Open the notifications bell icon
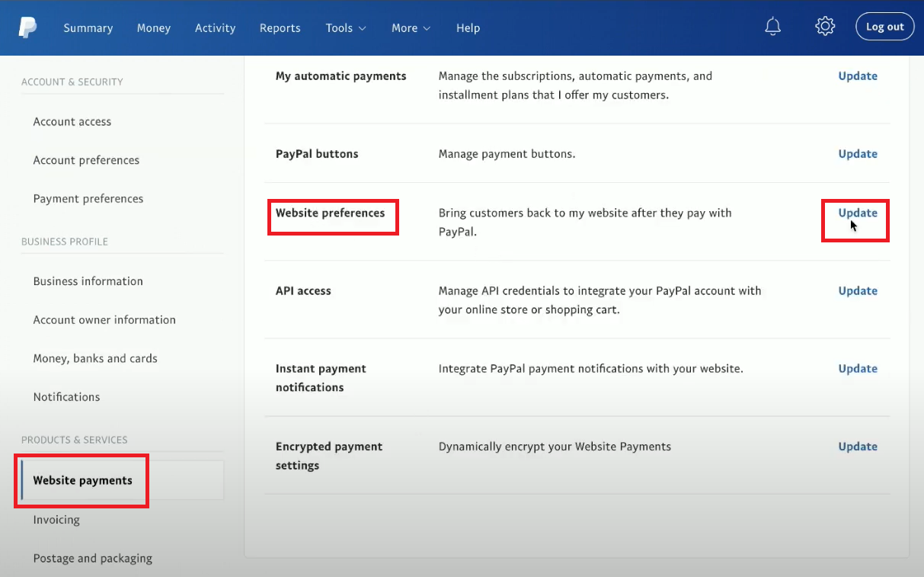924x577 pixels. (x=773, y=27)
